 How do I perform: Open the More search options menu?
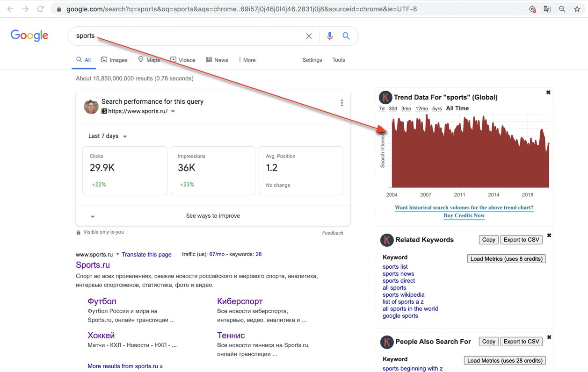click(x=247, y=60)
